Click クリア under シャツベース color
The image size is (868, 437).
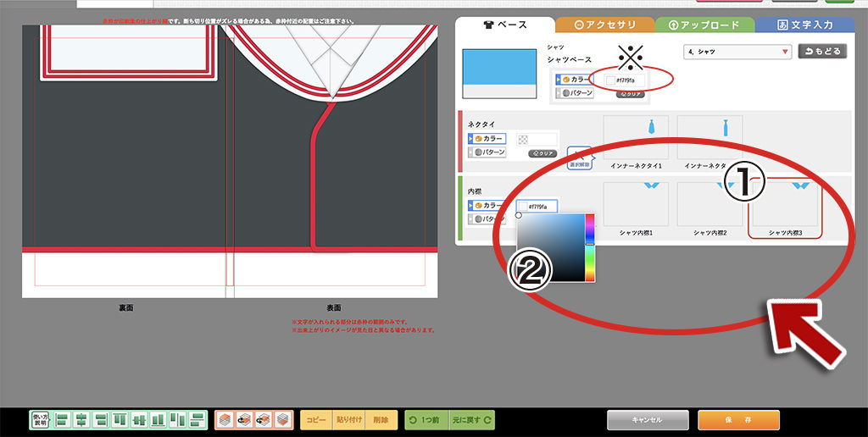[630, 95]
